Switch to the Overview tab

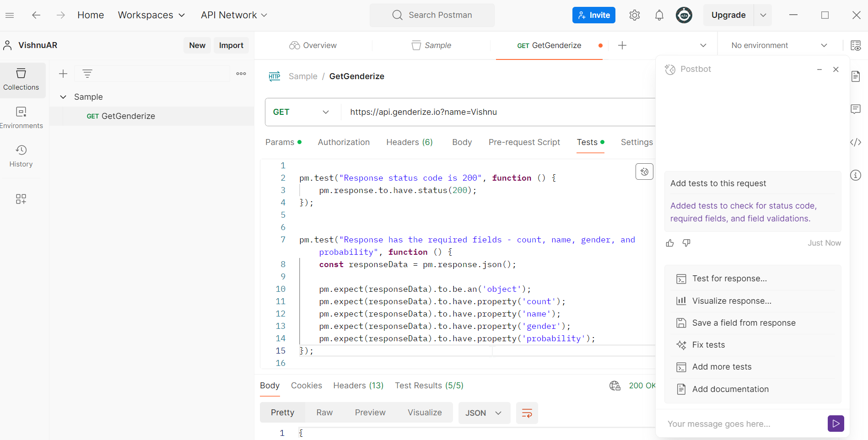(x=313, y=45)
